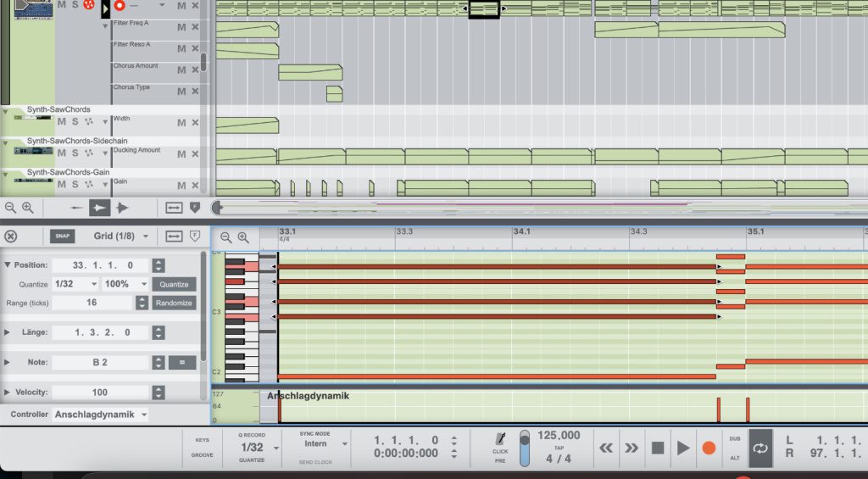The width and height of the screenshot is (868, 479).
Task: Mute the Ducking Amount lane
Action: click(181, 154)
